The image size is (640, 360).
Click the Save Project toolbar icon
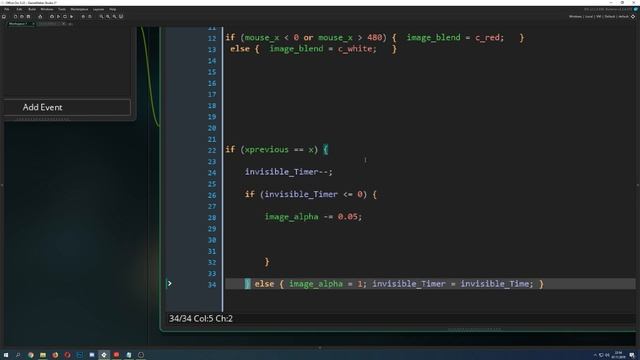pos(28,16)
